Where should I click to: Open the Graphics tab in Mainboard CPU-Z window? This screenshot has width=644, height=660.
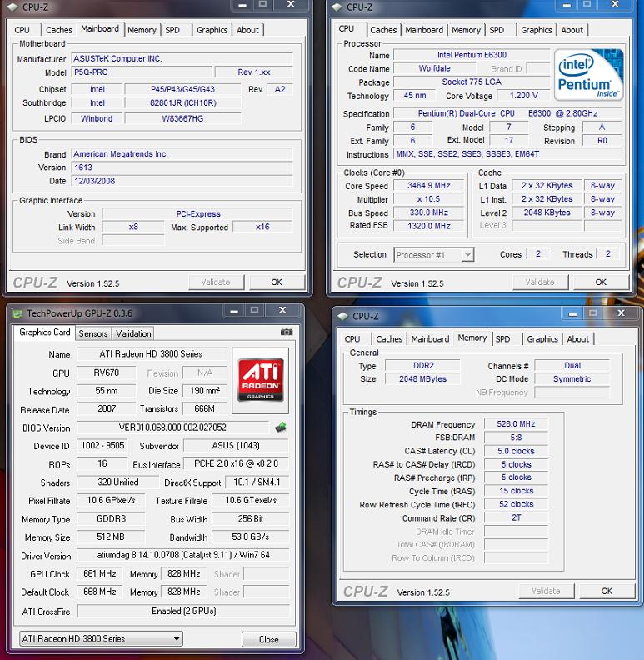tap(212, 30)
